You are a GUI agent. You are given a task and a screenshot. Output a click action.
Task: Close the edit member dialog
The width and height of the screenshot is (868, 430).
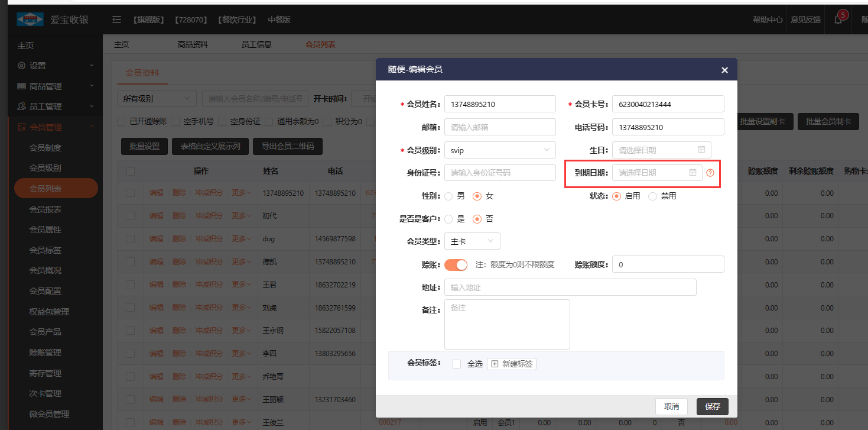[724, 70]
